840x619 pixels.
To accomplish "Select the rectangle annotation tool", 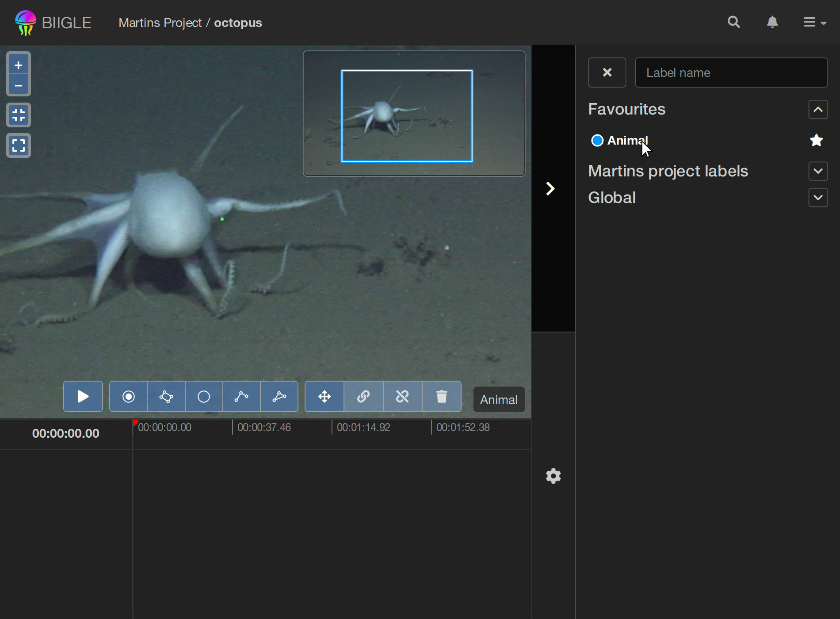I will 166,397.
